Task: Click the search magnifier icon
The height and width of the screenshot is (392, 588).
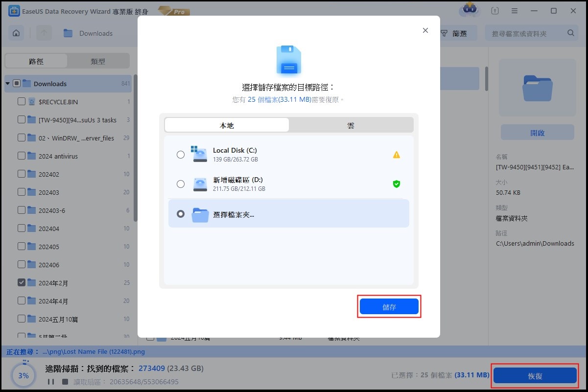Action: (x=570, y=33)
